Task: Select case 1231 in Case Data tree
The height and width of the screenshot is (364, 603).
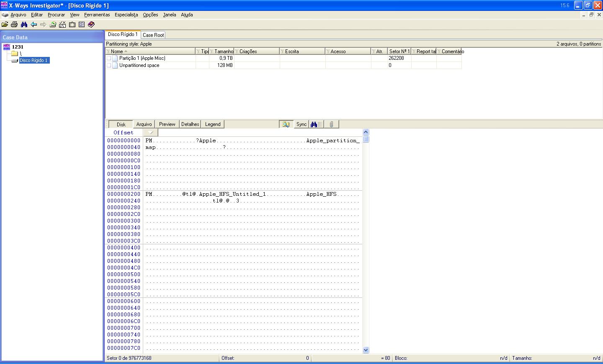Action: [x=18, y=47]
